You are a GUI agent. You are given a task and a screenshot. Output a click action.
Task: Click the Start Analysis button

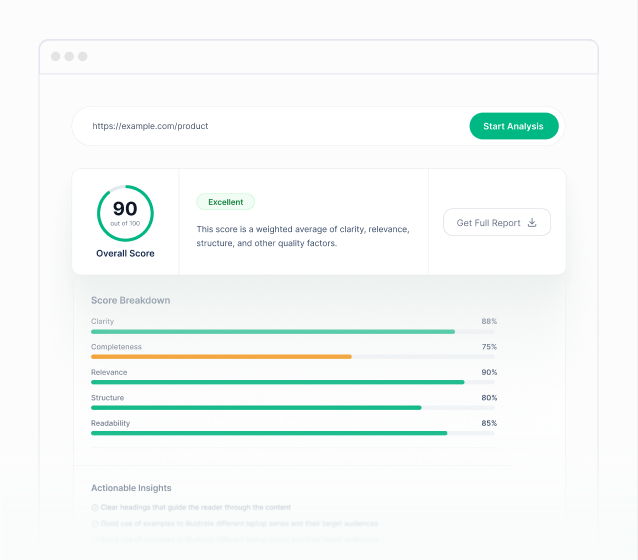[514, 126]
